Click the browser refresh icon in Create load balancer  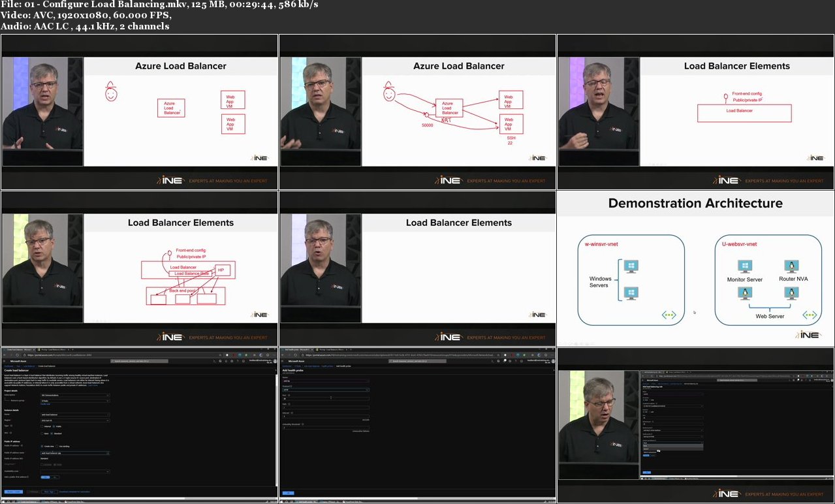(x=17, y=355)
